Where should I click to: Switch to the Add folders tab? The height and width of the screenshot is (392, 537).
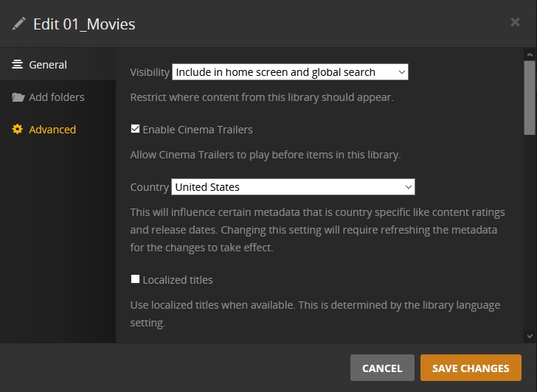coord(56,97)
